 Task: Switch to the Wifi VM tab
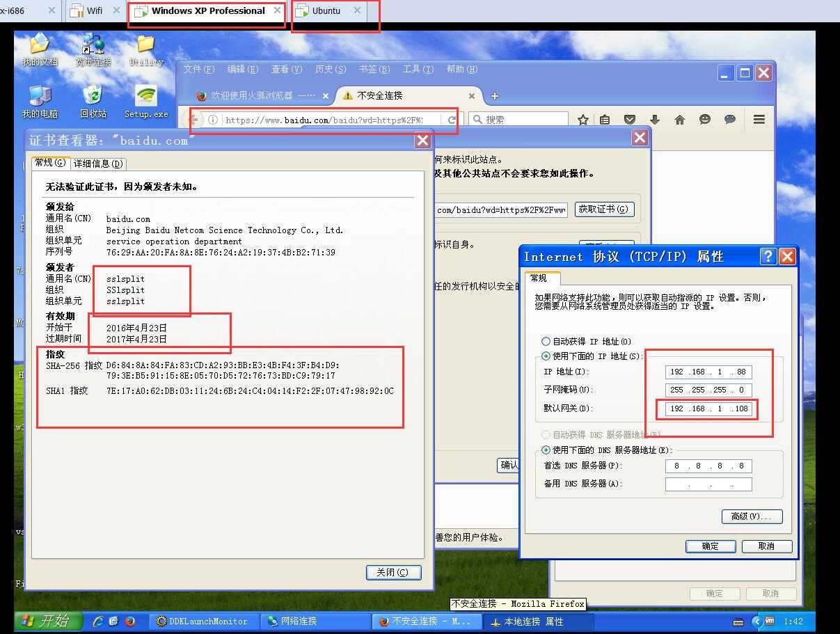pyautogui.click(x=95, y=10)
